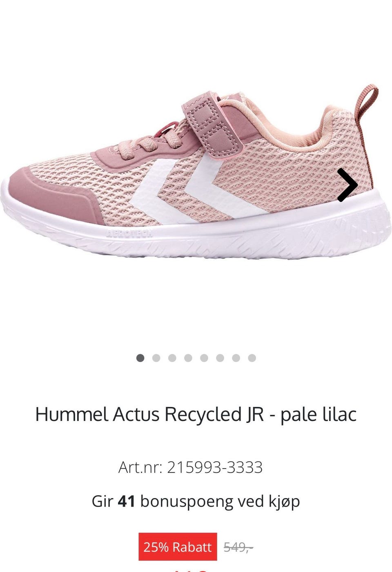Jump to the second carousel image dot
The height and width of the screenshot is (572, 392).
click(x=156, y=358)
